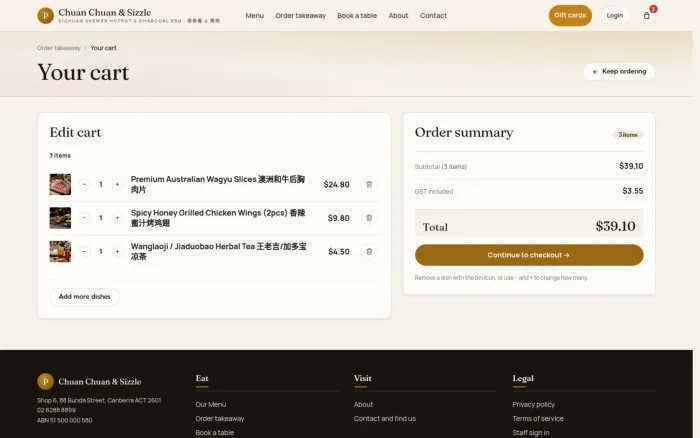Open the Herbal Tea product thumbnail
Image resolution: width=700 pixels, height=438 pixels.
tap(60, 251)
